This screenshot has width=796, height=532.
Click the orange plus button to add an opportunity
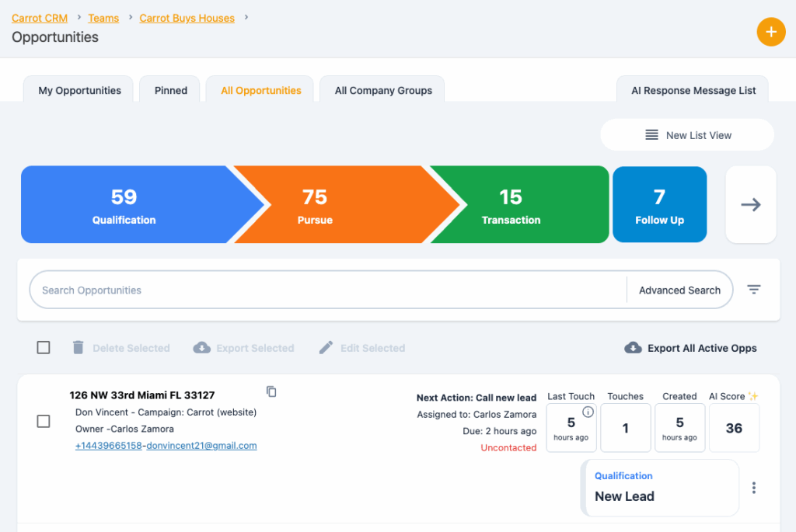click(771, 32)
